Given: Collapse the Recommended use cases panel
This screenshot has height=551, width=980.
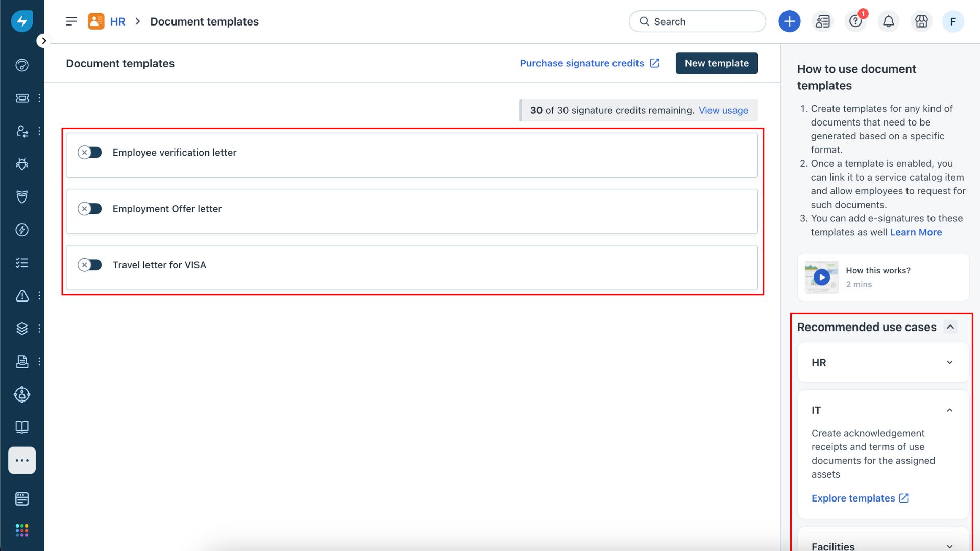Looking at the screenshot, I should pyautogui.click(x=950, y=327).
